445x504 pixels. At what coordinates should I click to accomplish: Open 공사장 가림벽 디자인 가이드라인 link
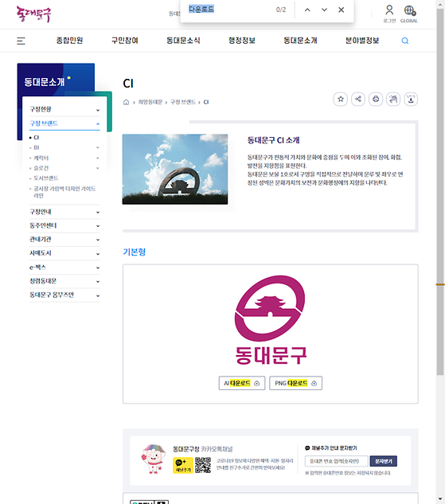(x=64, y=192)
